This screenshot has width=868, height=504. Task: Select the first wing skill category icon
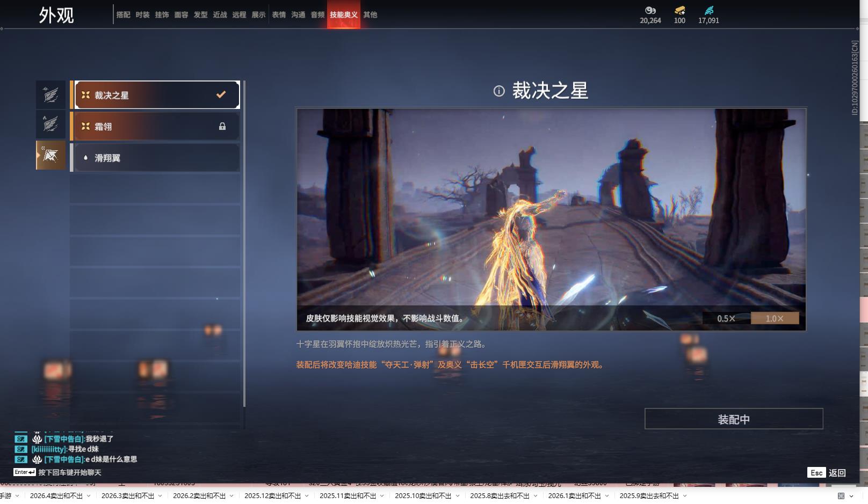[50, 94]
